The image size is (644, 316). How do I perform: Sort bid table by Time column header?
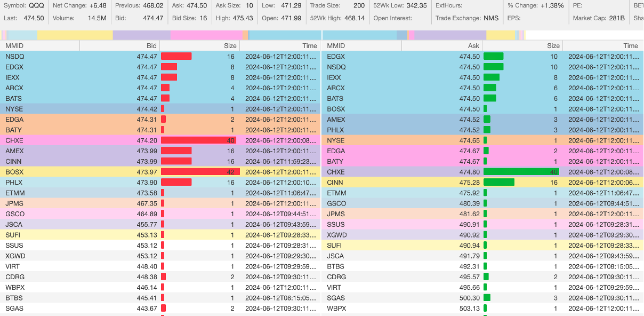tap(280, 46)
